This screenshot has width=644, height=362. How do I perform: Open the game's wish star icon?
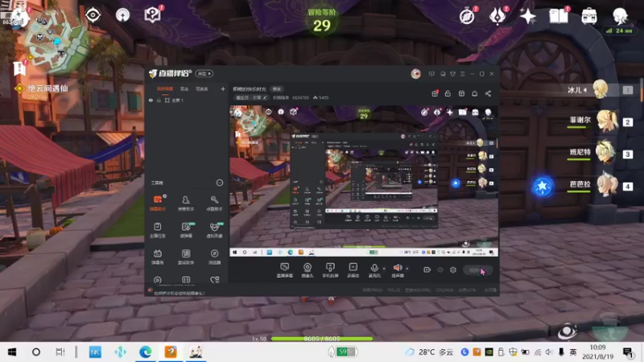point(528,16)
